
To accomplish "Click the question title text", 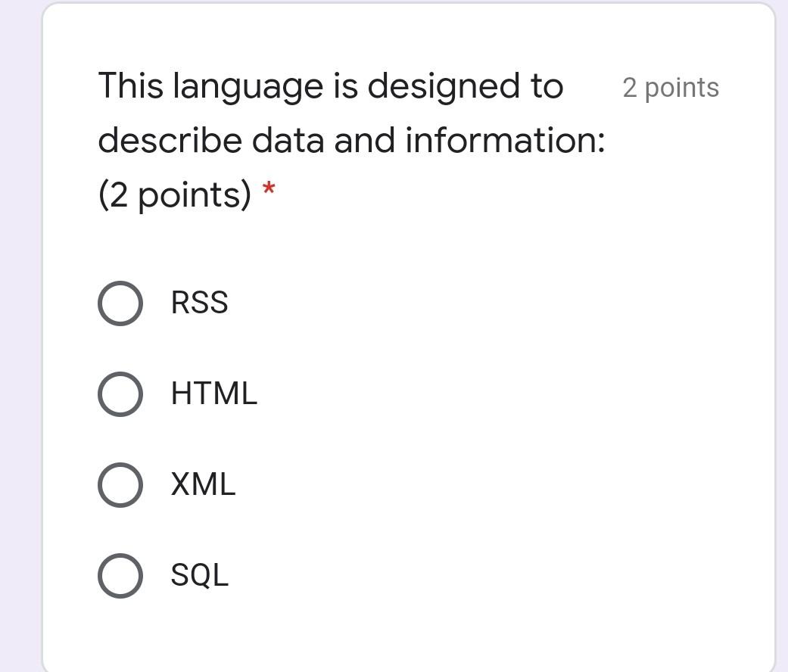I will 332,86.
